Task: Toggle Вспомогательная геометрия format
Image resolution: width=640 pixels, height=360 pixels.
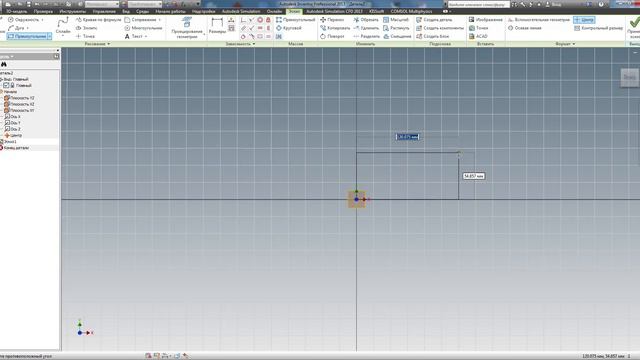Action: [x=539, y=20]
